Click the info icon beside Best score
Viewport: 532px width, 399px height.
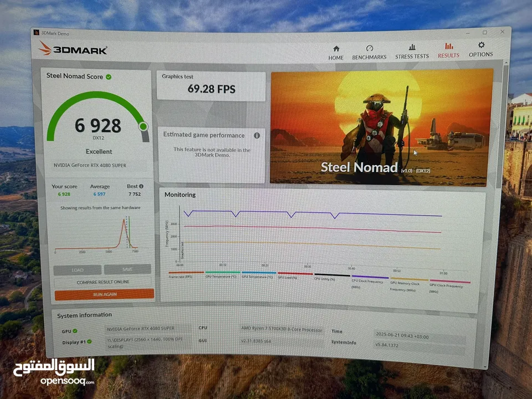tap(141, 186)
